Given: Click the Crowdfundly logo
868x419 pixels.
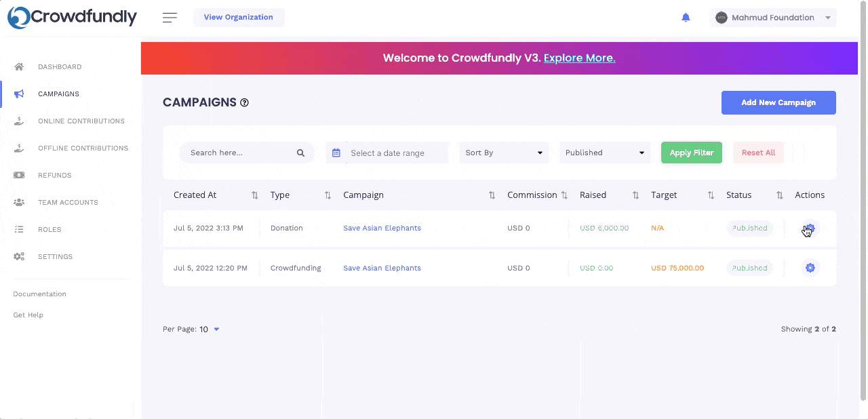Looking at the screenshot, I should point(72,18).
